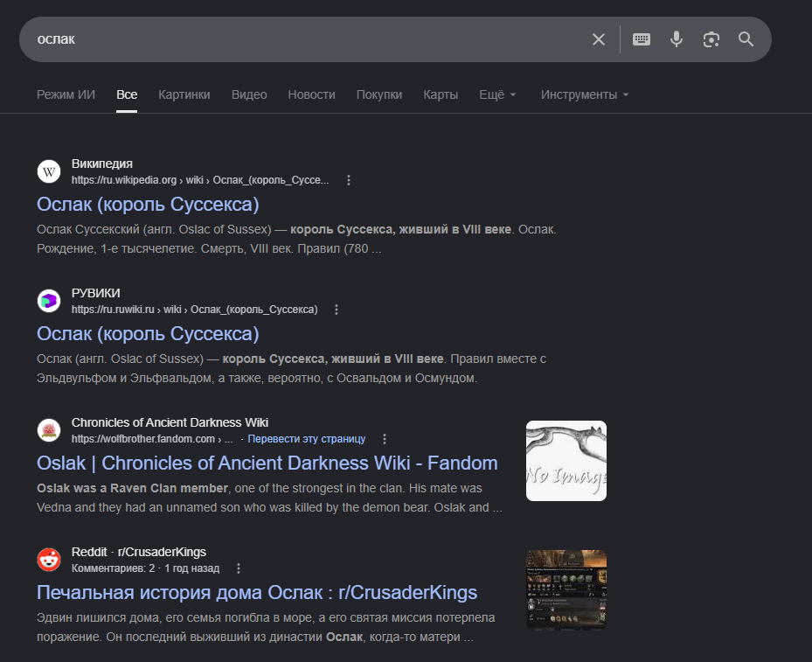Click the Reddit favicon icon

[x=49, y=560]
